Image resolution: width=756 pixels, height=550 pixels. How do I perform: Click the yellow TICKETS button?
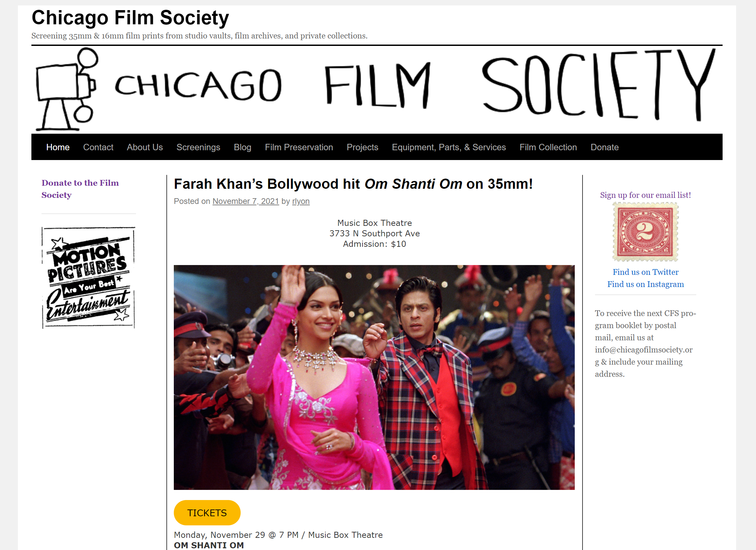207,513
